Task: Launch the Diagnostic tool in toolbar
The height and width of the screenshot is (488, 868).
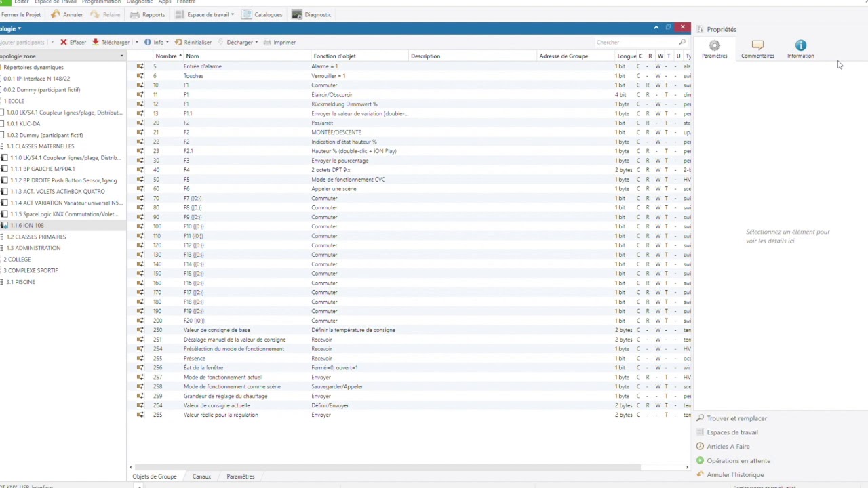Action: pyautogui.click(x=311, y=14)
